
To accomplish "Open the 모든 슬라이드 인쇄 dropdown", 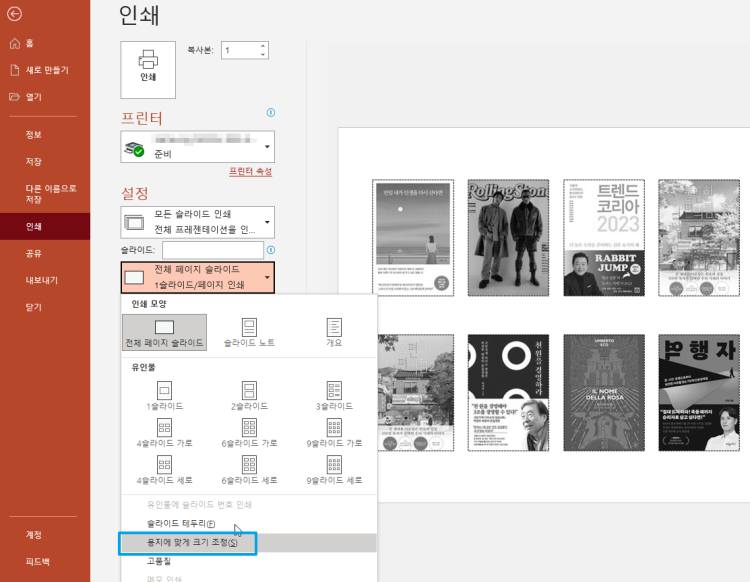I will click(198, 222).
